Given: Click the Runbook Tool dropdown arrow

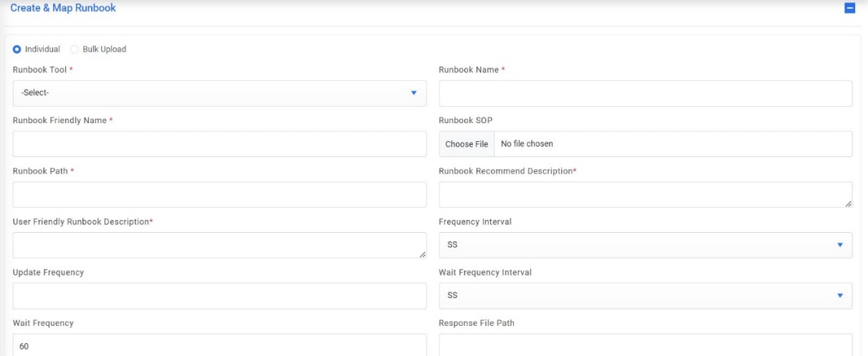Looking at the screenshot, I should (414, 93).
